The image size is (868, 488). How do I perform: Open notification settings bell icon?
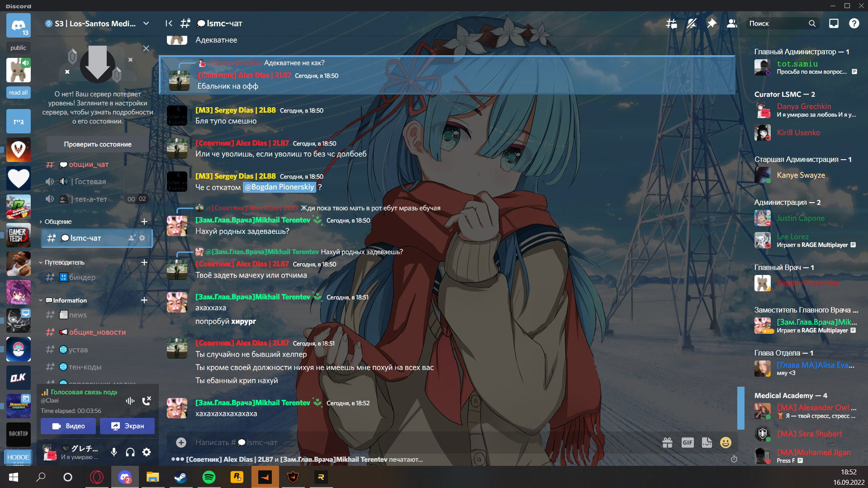[x=692, y=24]
